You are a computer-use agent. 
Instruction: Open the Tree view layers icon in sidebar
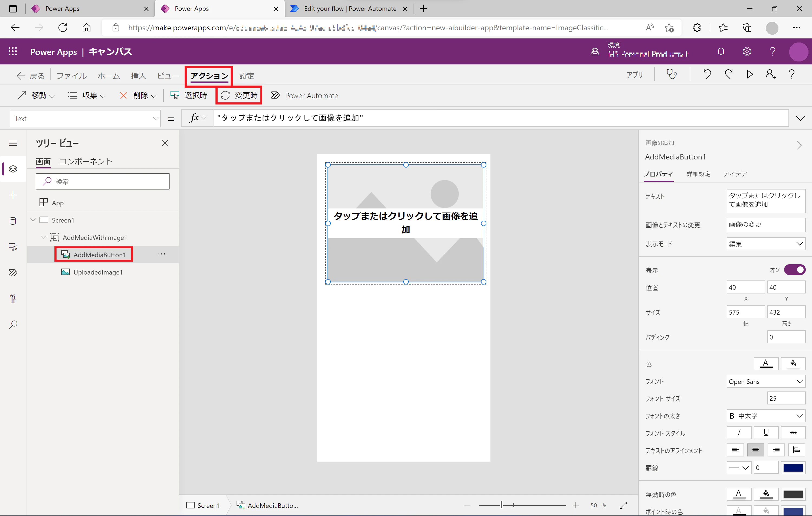(x=13, y=169)
